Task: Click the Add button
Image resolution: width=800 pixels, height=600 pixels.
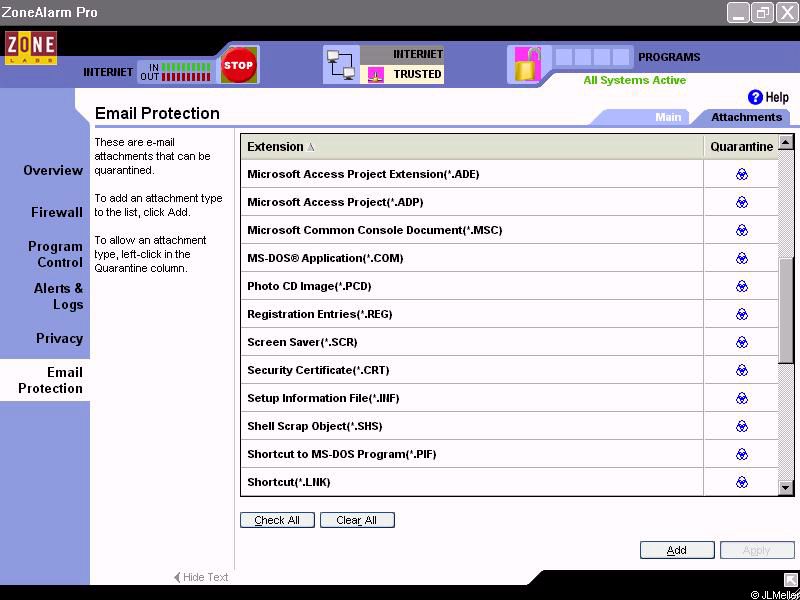Action: (677, 550)
